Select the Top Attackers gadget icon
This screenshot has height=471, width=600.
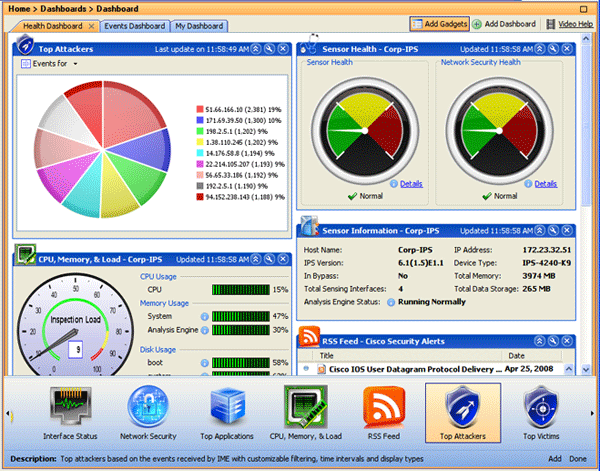click(463, 408)
